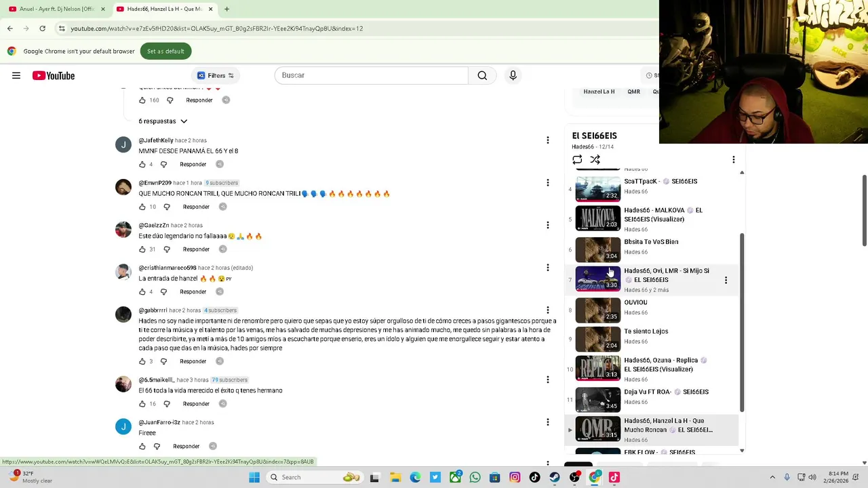Open the @ErwnP209 username link
Image resolution: width=868 pixels, height=488 pixels.
pyautogui.click(x=155, y=183)
